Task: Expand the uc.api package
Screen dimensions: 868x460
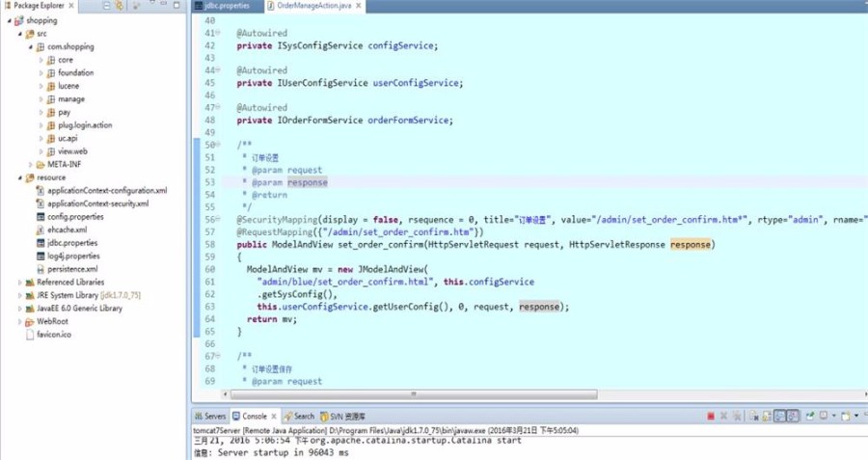Action: 41,139
